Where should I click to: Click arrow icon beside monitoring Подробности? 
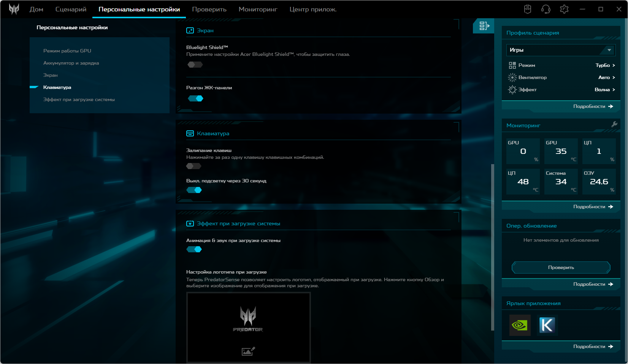[x=611, y=207]
